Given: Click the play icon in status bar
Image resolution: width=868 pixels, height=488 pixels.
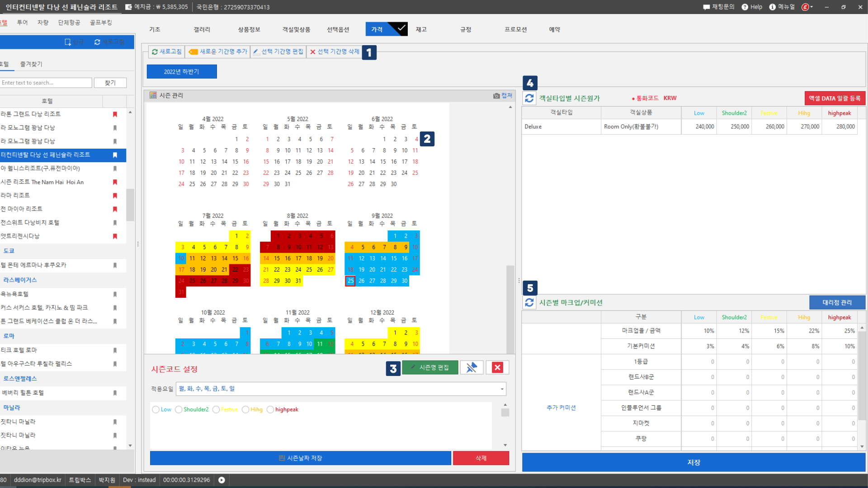Looking at the screenshot, I should point(222,480).
